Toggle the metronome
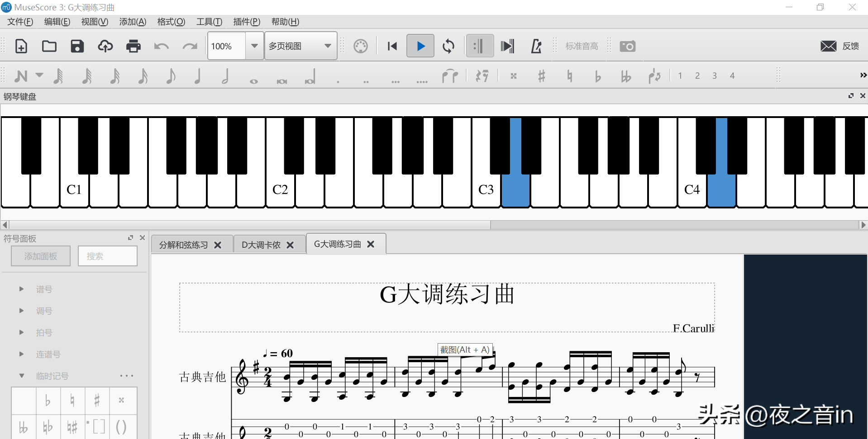Image resolution: width=868 pixels, height=439 pixels. point(536,46)
